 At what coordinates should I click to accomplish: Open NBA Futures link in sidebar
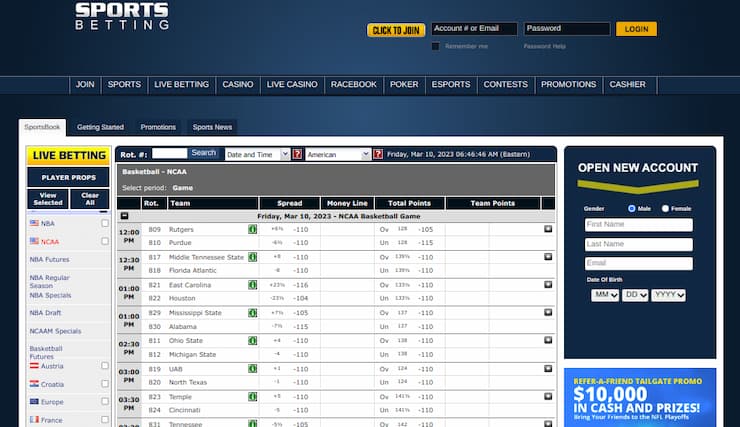click(x=50, y=260)
